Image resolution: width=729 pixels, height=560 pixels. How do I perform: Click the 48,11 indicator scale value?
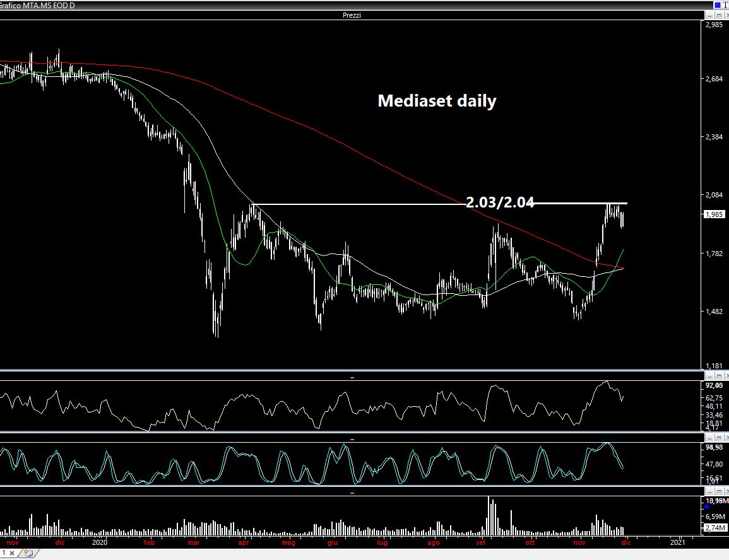[x=714, y=406]
